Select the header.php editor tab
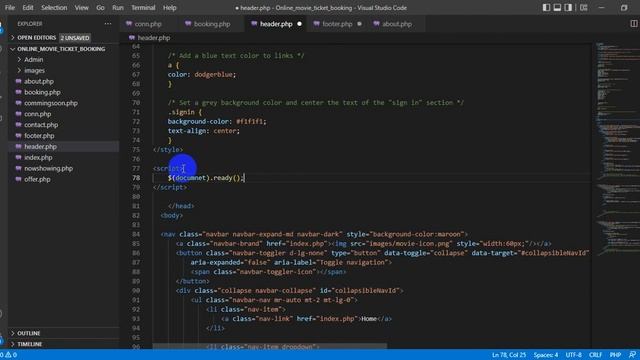 pyautogui.click(x=276, y=24)
